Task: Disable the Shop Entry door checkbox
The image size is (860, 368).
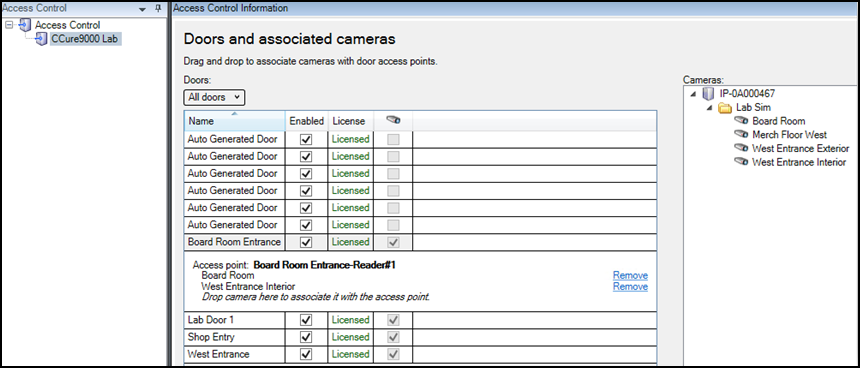Action: 306,337
